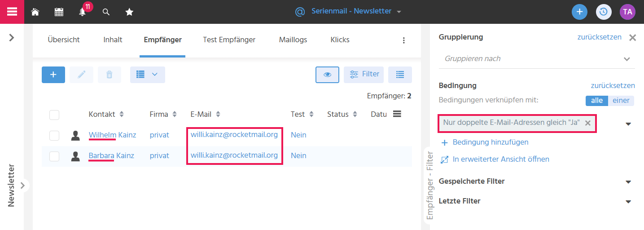The width and height of the screenshot is (644, 230).
Task: Click the trash delete recipient button
Action: pos(110,75)
